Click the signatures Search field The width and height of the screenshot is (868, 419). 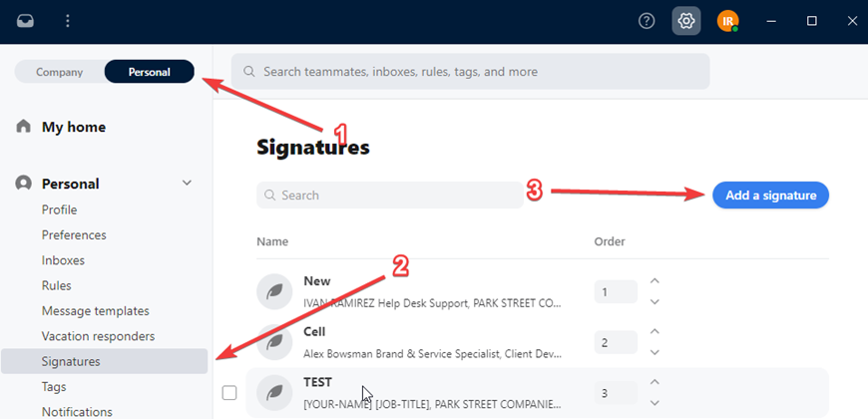390,196
